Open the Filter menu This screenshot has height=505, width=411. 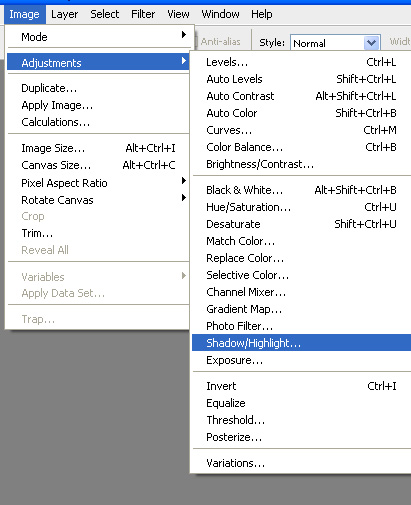143,14
